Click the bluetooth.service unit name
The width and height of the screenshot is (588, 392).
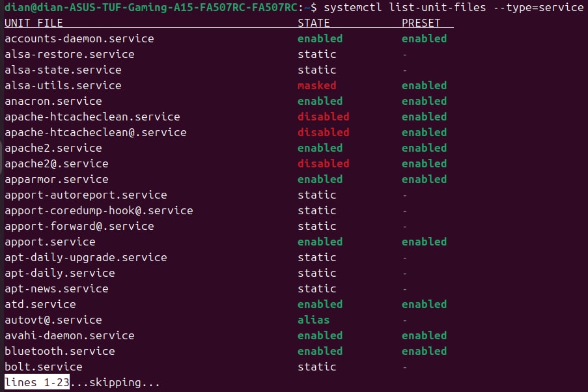pyautogui.click(x=59, y=351)
